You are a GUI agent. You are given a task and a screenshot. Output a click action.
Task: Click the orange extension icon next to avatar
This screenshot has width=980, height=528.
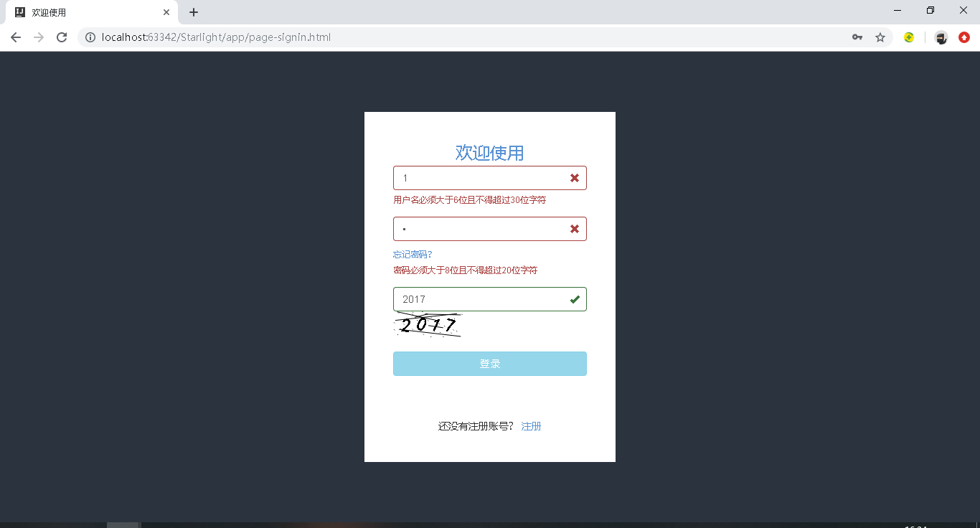click(x=963, y=37)
